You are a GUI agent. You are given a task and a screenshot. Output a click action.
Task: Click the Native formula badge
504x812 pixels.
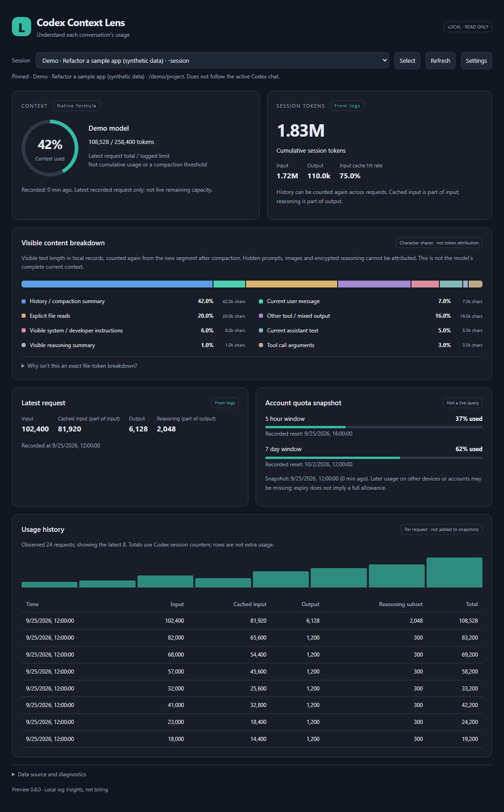click(x=77, y=106)
